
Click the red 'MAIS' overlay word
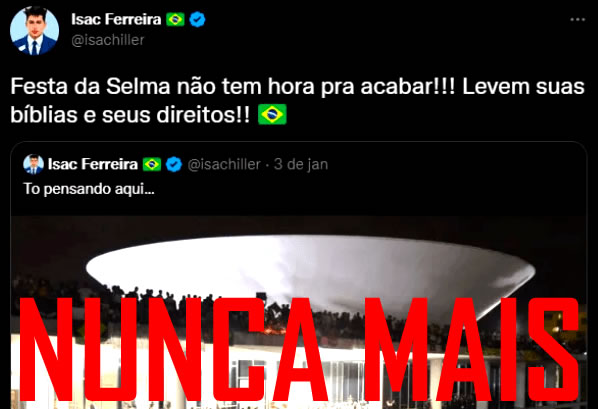pos(472,349)
